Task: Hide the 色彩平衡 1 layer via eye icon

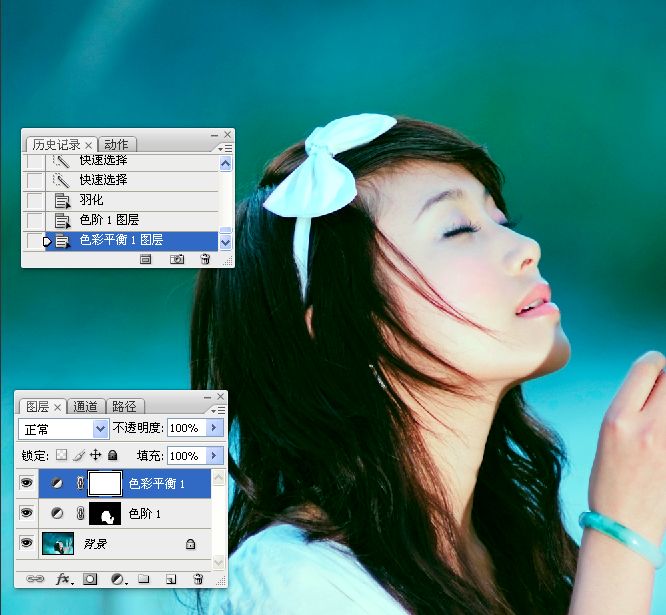Action: point(26,484)
